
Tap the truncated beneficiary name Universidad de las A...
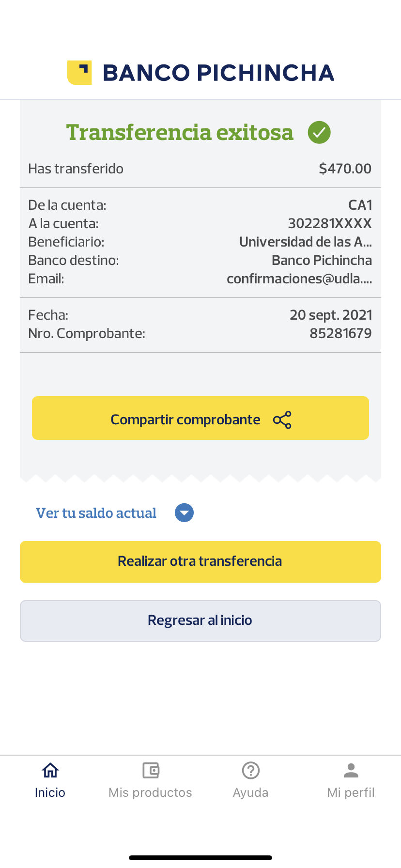coord(305,242)
